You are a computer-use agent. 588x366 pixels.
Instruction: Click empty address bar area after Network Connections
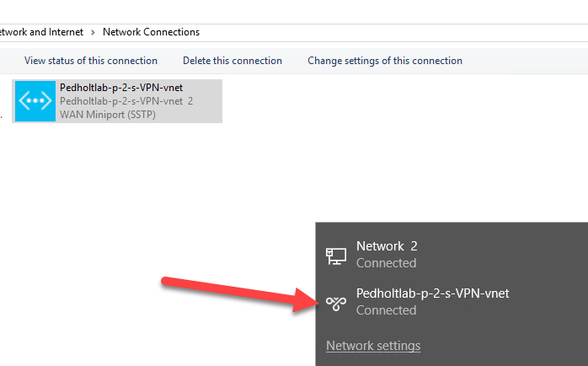[393, 32]
